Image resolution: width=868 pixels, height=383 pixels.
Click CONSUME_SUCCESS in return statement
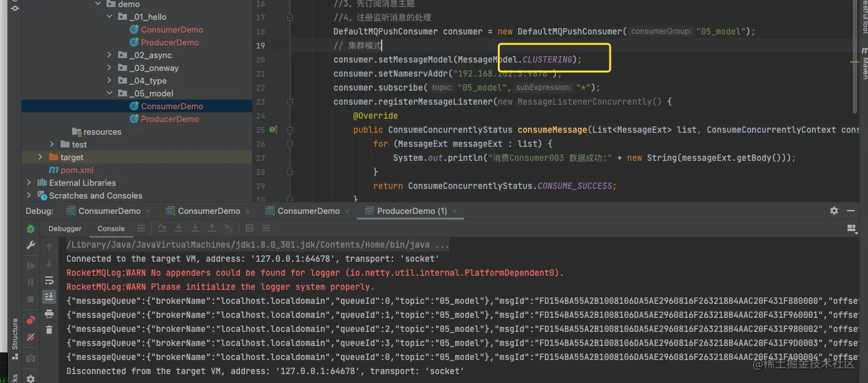575,186
